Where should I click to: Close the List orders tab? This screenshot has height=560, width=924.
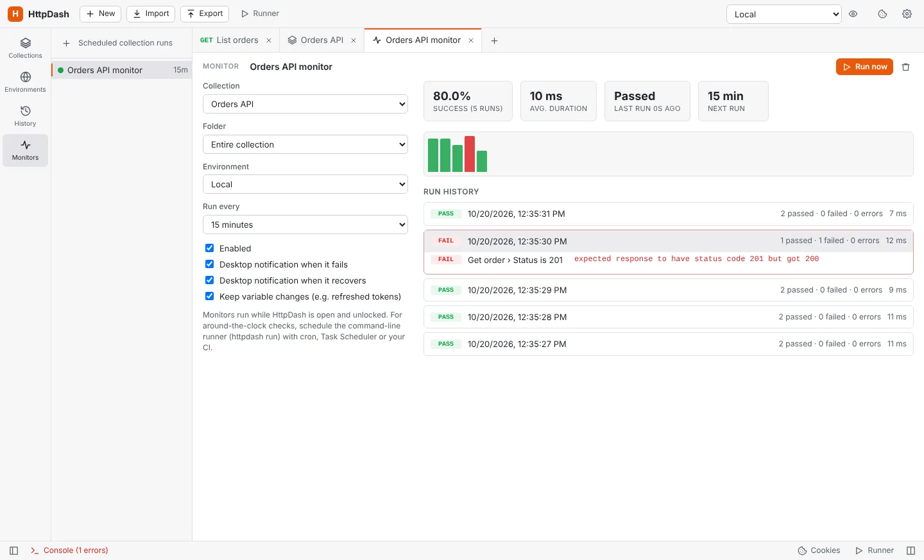point(269,40)
